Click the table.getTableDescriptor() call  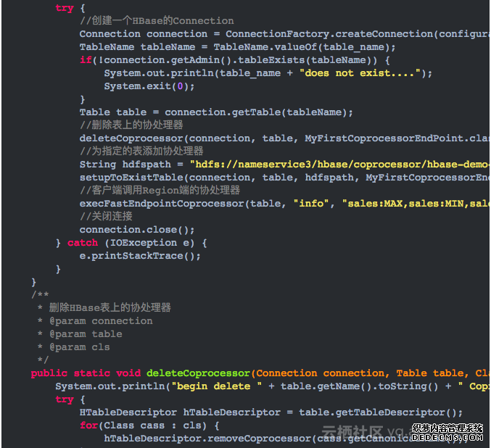(381, 412)
